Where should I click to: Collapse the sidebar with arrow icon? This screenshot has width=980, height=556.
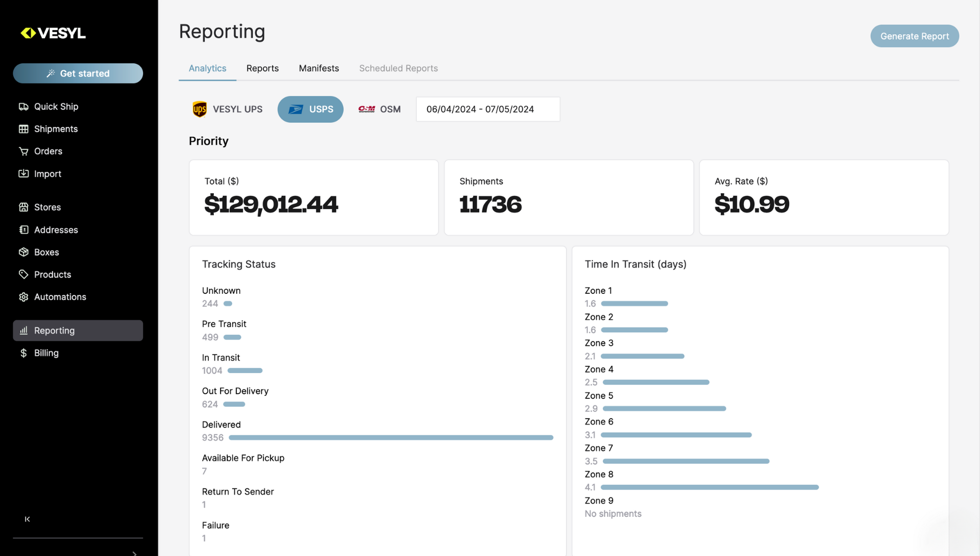(28, 519)
